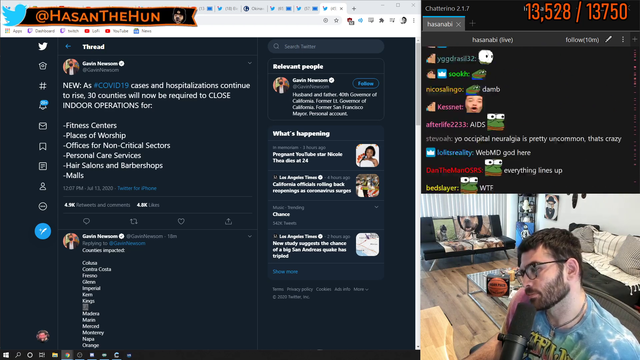640x360 pixels.
Task: Expand the More footer dropdown
Action: coord(361,289)
